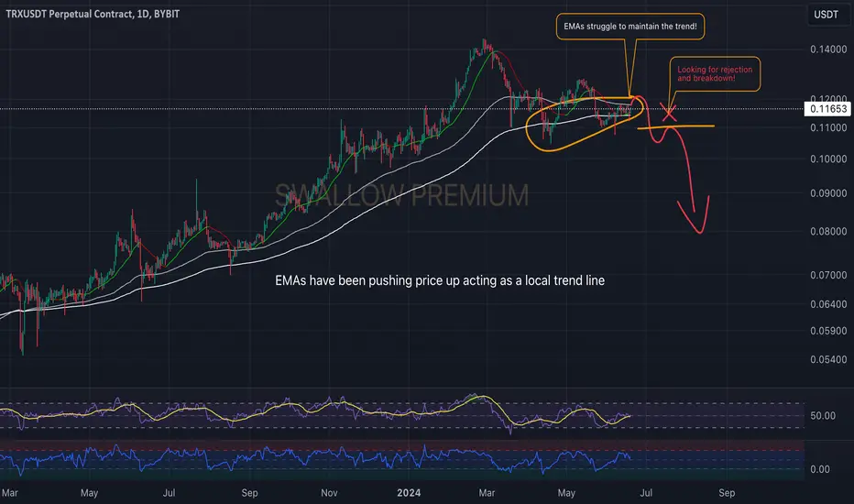This screenshot has height=504, width=854.
Task: Click the 0.05400 price axis label
Action: tap(828, 359)
